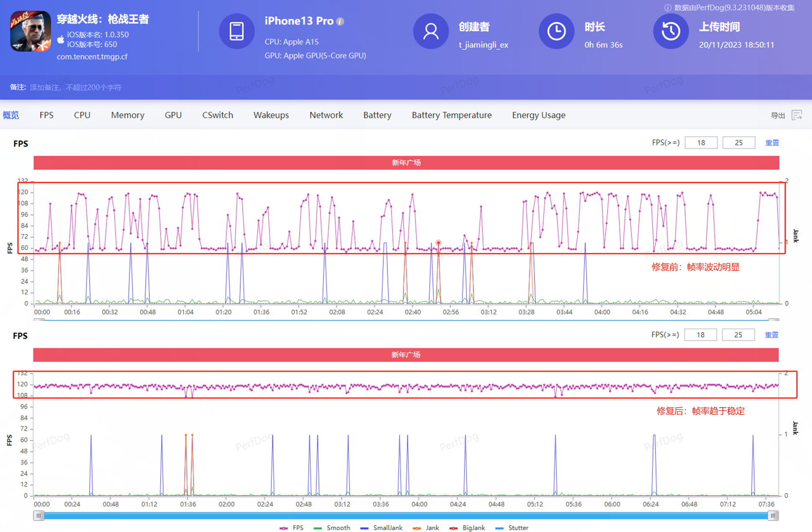The width and height of the screenshot is (812, 532).
Task: Open the GPU tab
Action: 173,115
